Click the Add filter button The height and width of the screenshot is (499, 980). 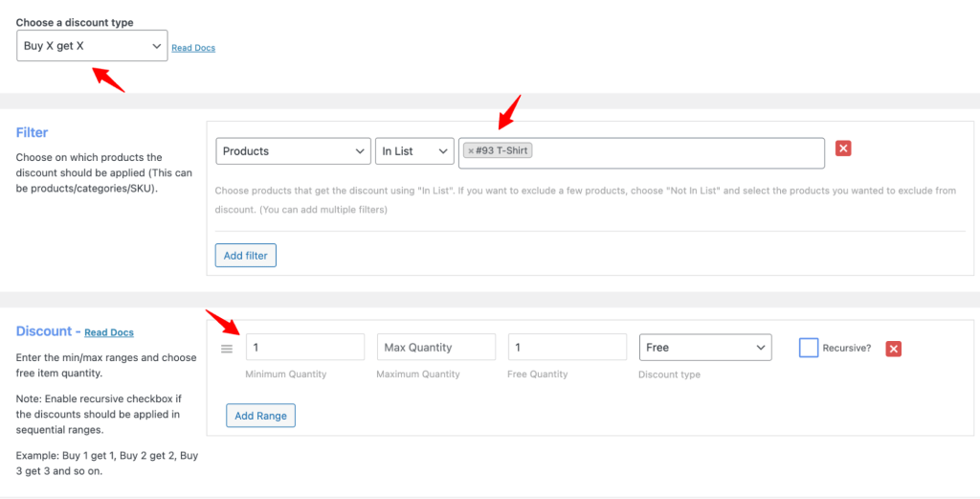coord(246,255)
